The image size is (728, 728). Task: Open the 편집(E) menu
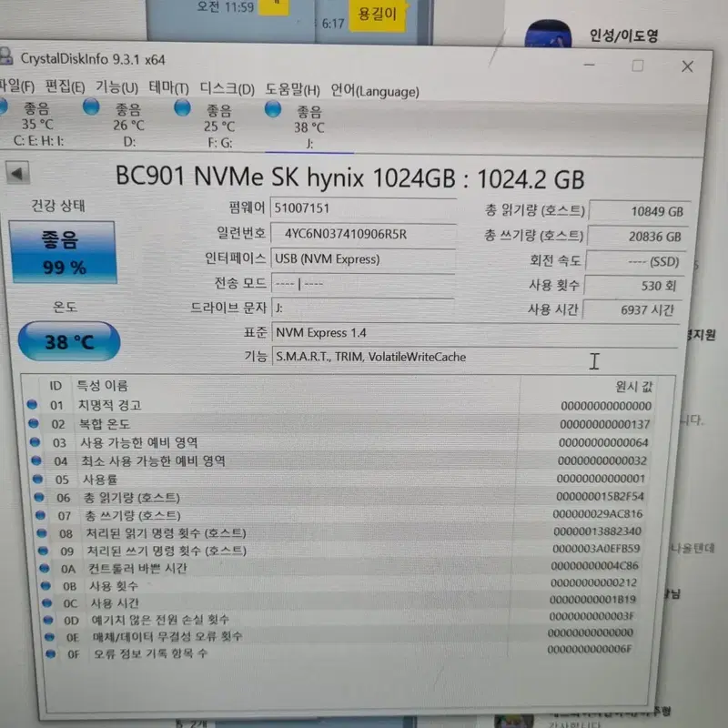click(65, 86)
